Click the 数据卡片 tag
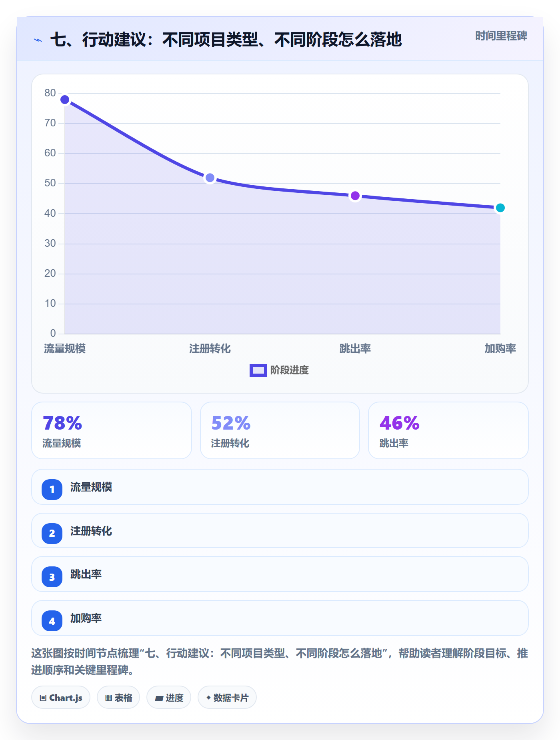The image size is (560, 740). (x=227, y=697)
